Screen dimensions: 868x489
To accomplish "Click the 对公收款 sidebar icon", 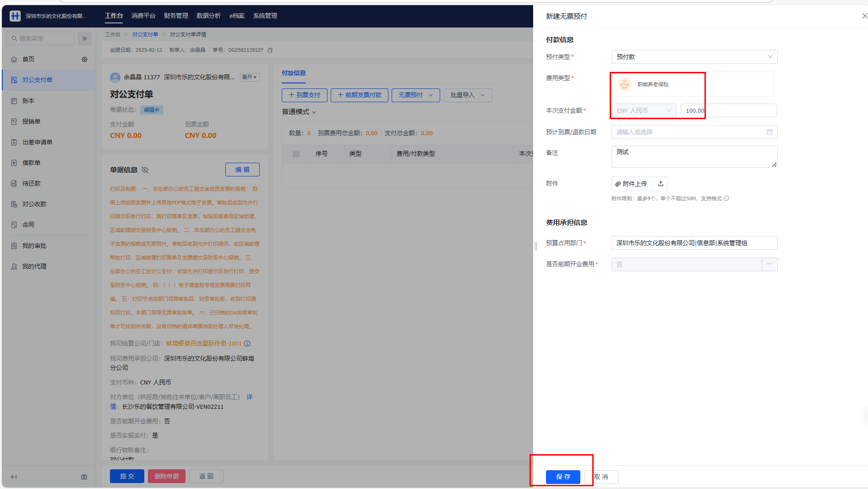I will (14, 204).
